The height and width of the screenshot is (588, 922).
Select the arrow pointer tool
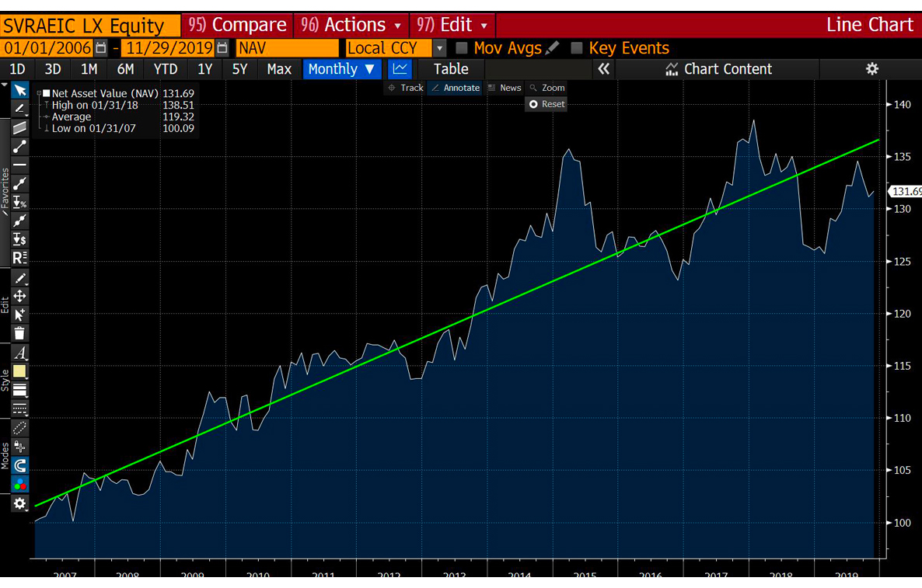tap(20, 91)
